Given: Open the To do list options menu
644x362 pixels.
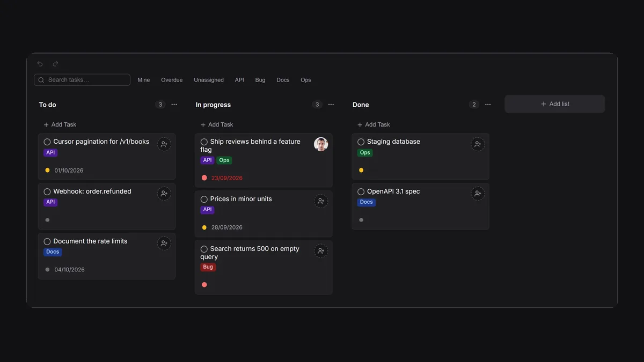Looking at the screenshot, I should (174, 105).
